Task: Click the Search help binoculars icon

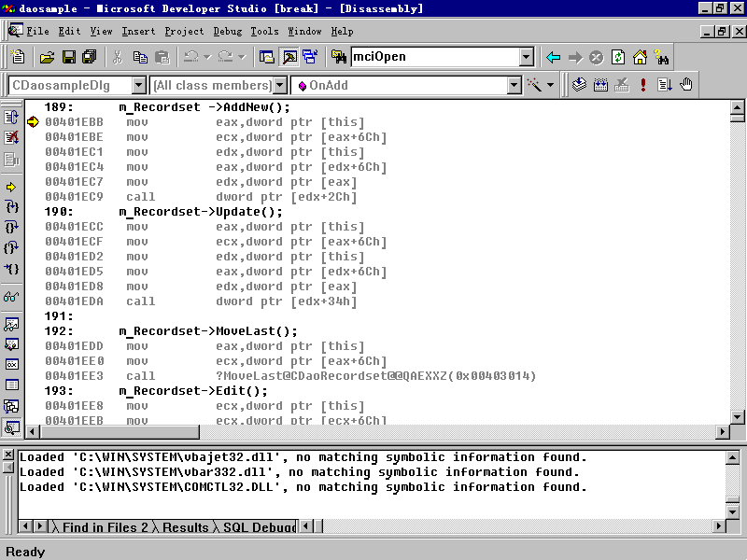Action: (661, 58)
